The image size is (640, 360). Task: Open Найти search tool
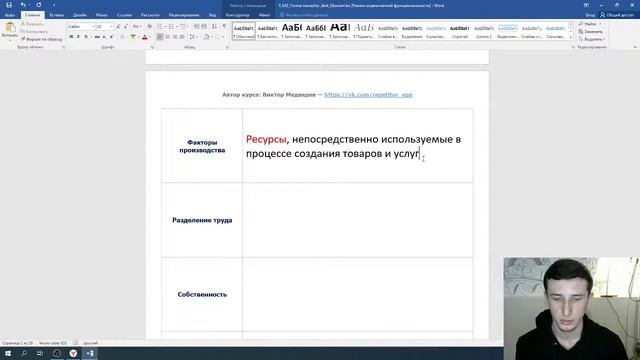tap(590, 24)
